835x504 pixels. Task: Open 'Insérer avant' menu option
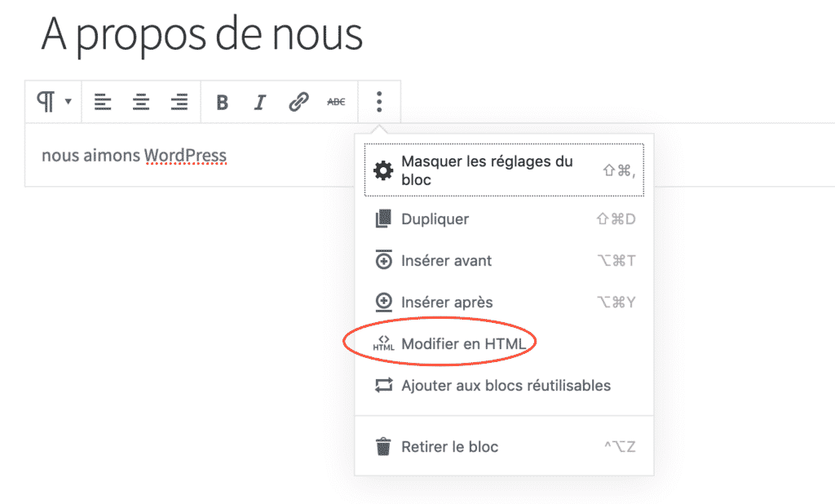point(446,260)
